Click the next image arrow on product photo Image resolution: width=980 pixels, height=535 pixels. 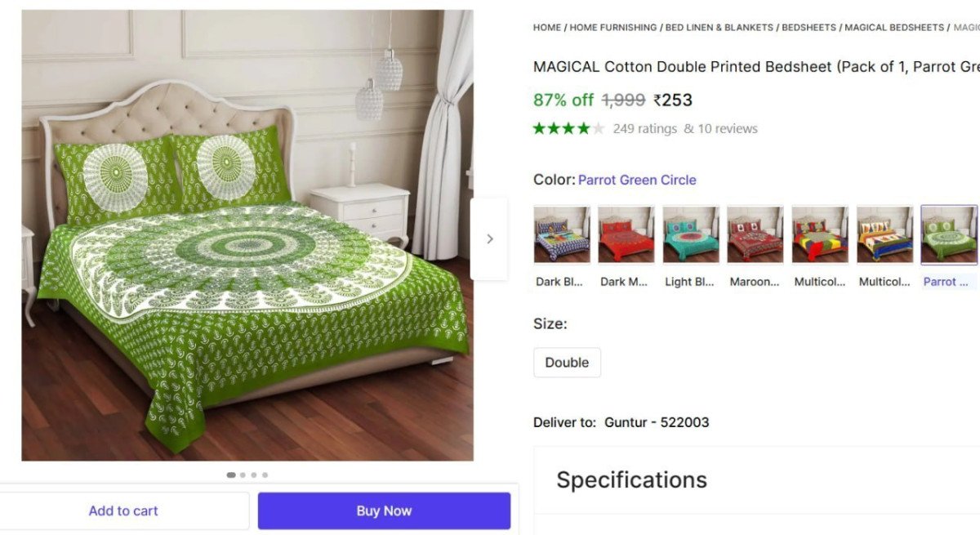[x=489, y=239]
